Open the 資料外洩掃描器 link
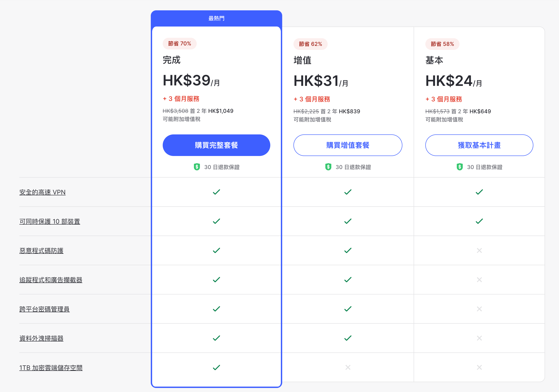The height and width of the screenshot is (392, 559). coord(41,338)
